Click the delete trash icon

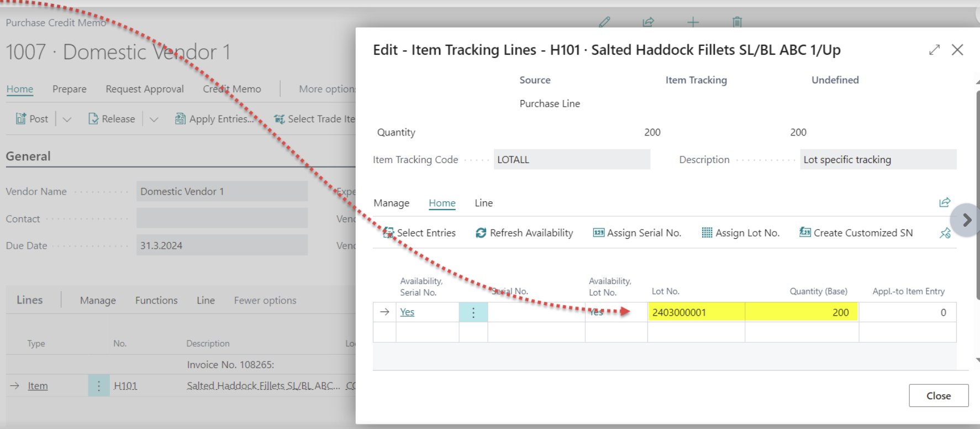click(x=737, y=22)
